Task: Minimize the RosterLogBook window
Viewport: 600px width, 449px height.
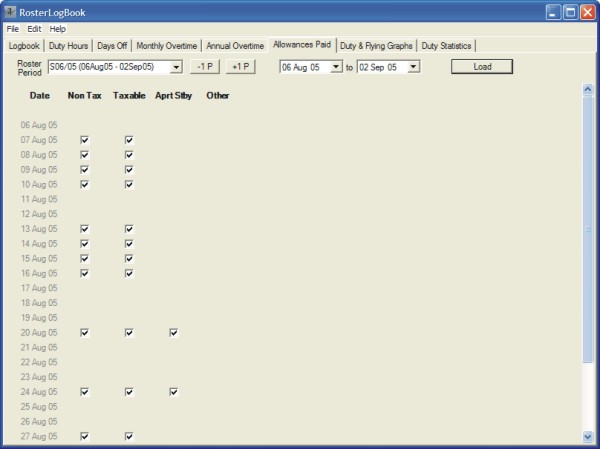Action: click(x=553, y=12)
